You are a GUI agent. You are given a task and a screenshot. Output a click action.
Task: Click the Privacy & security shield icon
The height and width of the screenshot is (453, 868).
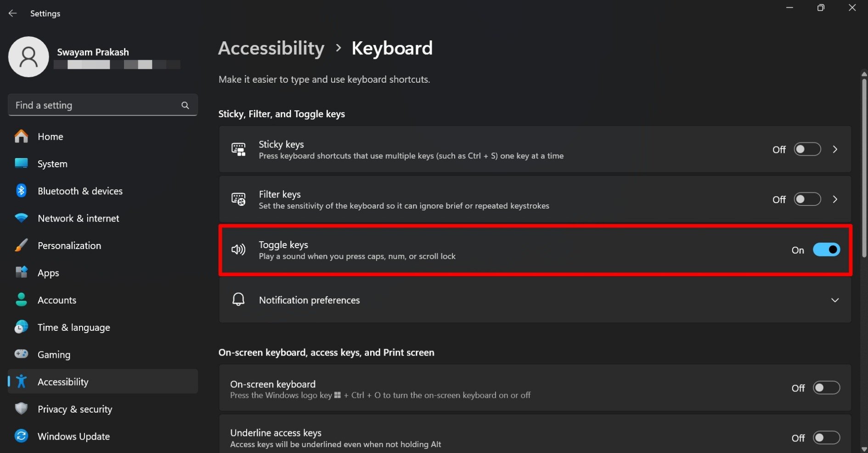click(x=21, y=409)
